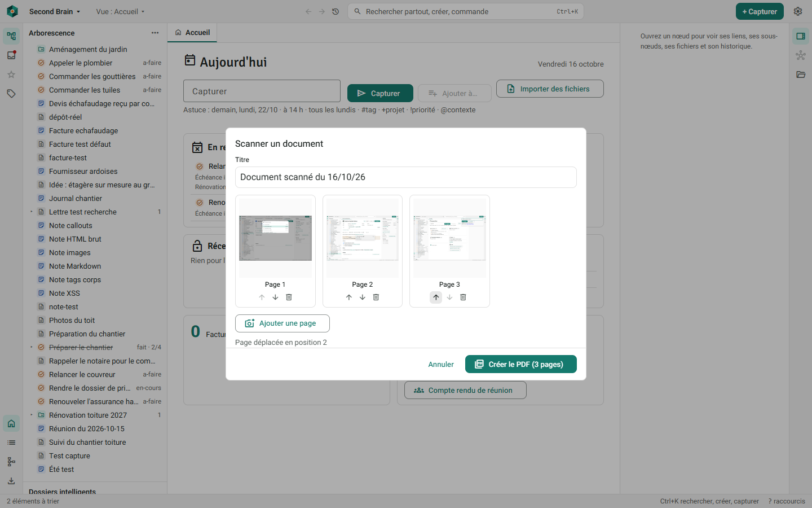Select the Accueil tab
The height and width of the screenshot is (508, 812).
pos(192,33)
